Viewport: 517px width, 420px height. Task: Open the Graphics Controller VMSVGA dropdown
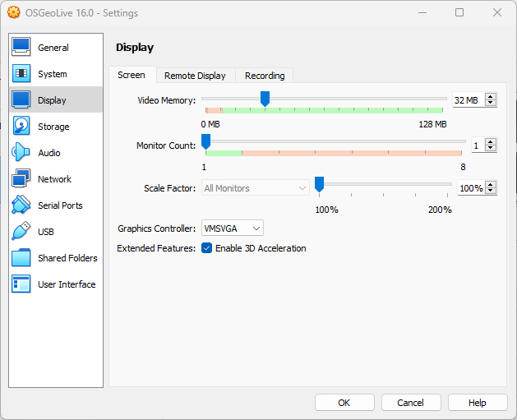pos(233,228)
